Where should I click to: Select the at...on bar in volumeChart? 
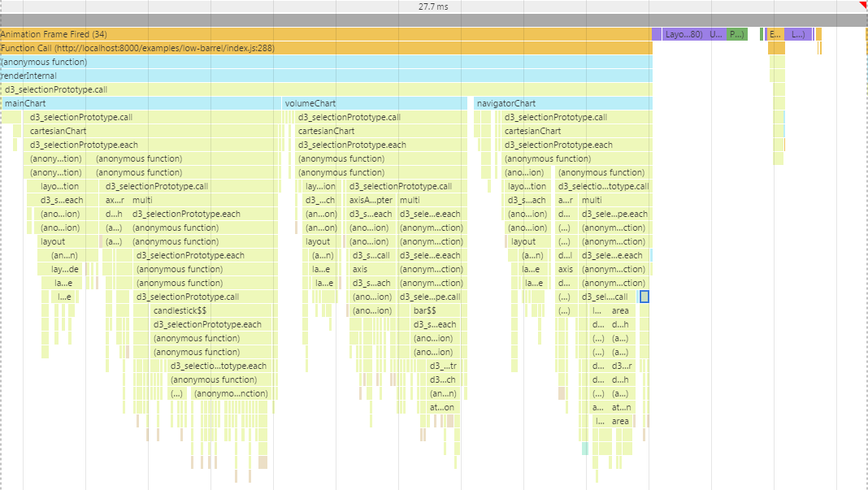pos(442,408)
